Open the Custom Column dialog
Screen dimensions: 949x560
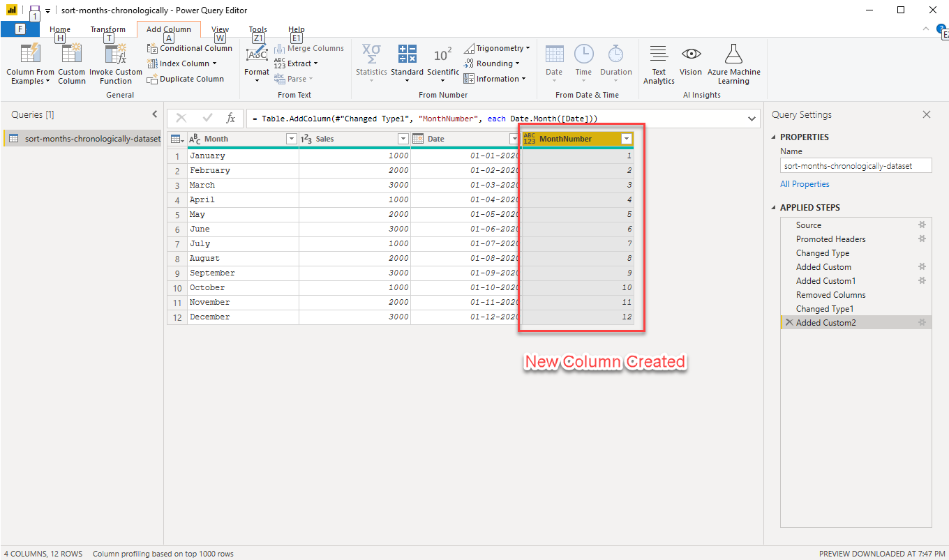71,63
